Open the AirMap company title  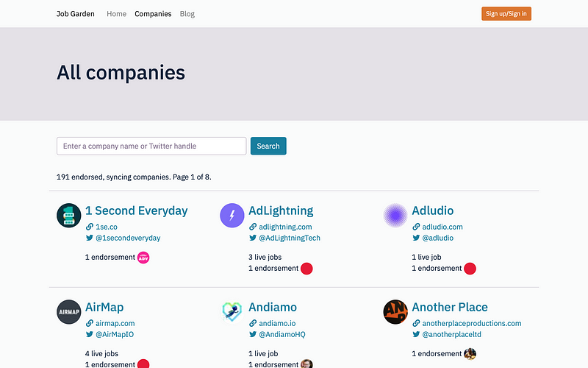coord(104,307)
